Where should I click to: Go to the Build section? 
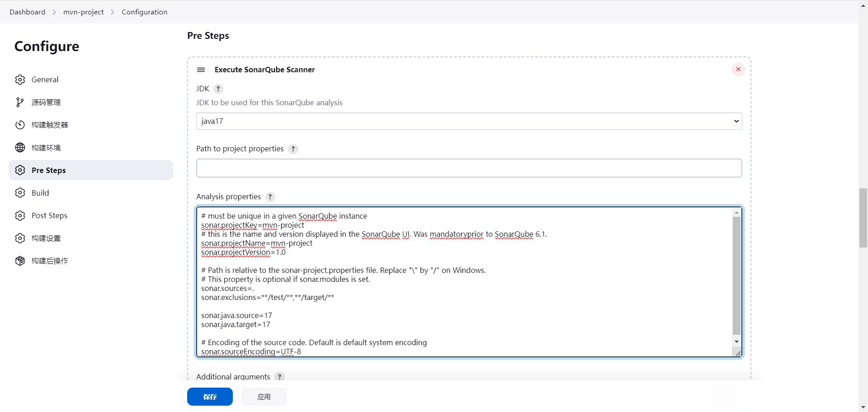point(91,192)
